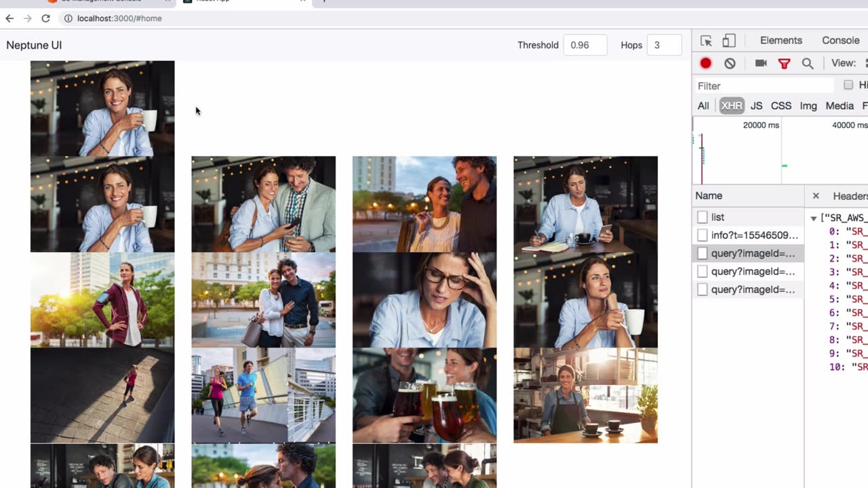Activate the DevTools inspect element picker
The height and width of the screenshot is (488, 868).
(x=706, y=41)
